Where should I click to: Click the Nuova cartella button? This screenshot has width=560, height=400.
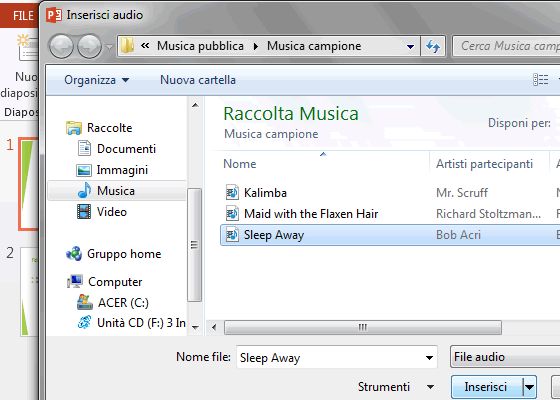(198, 80)
